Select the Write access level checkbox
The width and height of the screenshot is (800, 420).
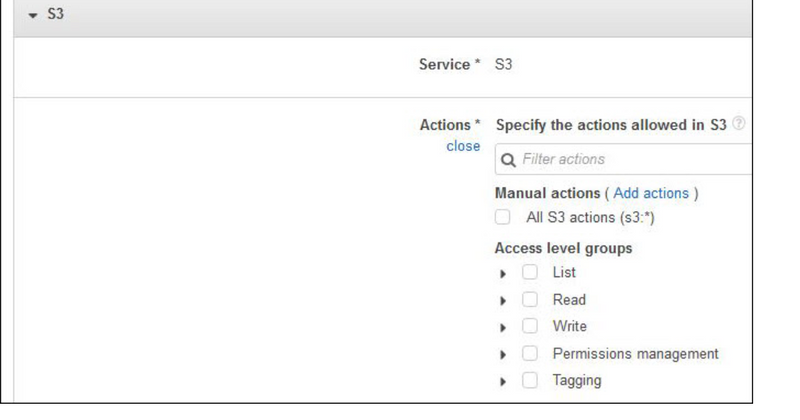coord(530,326)
